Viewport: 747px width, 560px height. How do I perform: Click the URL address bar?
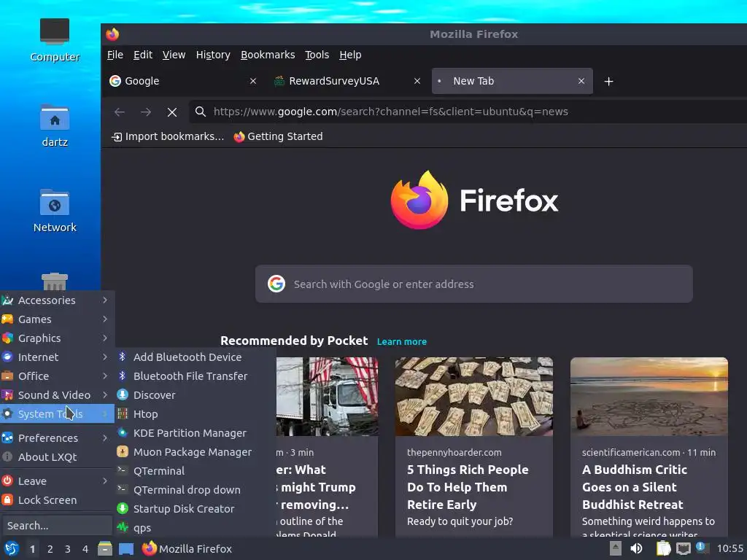pyautogui.click(x=468, y=112)
